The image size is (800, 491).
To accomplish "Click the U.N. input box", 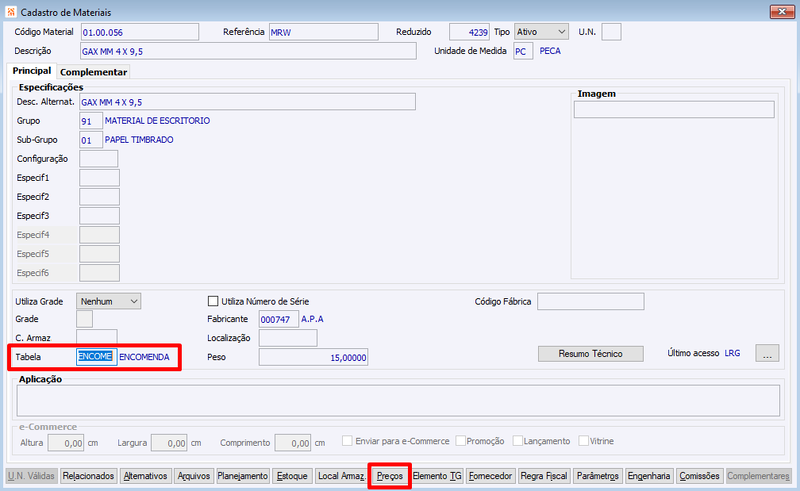I will pos(611,32).
